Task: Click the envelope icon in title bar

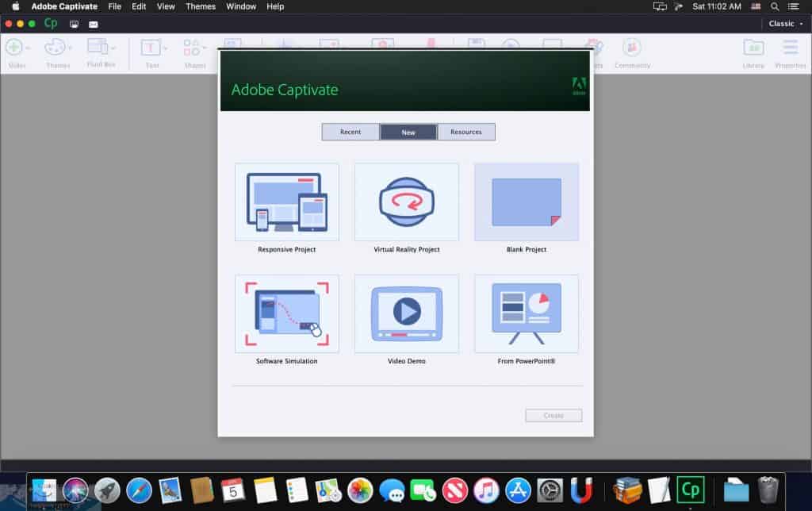Action: click(94, 25)
